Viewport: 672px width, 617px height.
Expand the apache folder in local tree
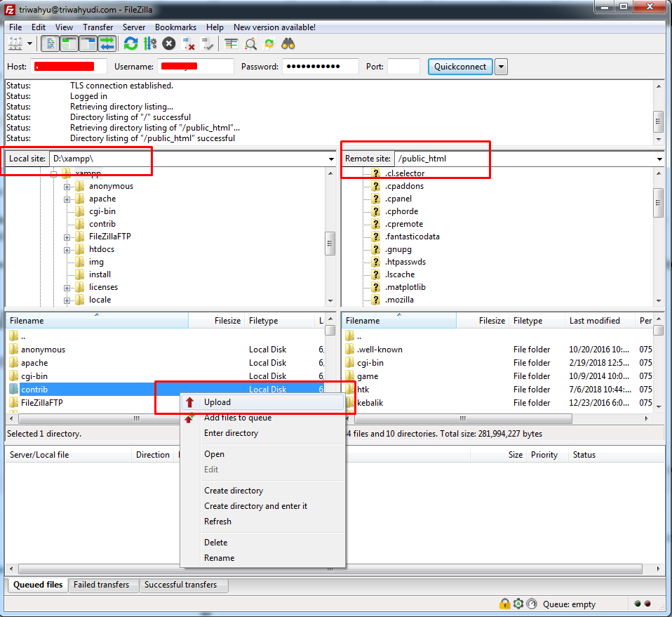[x=67, y=199]
